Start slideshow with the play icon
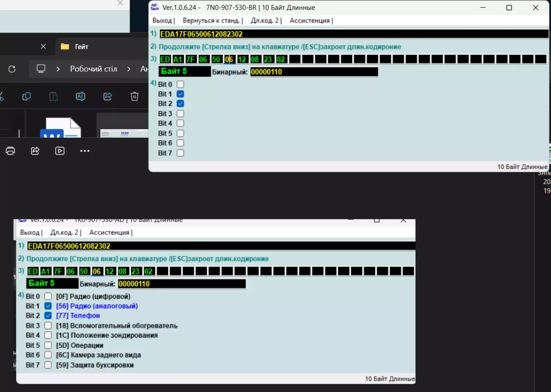Viewport: 551px width, 392px height. (x=60, y=151)
